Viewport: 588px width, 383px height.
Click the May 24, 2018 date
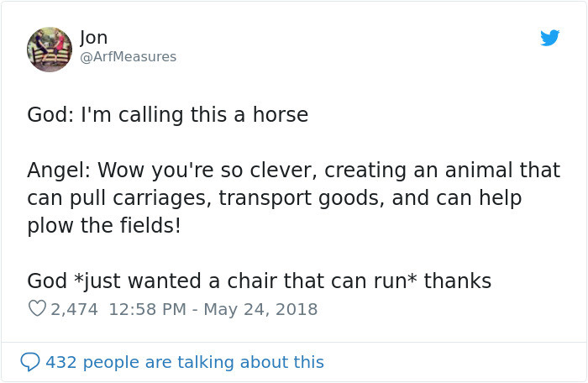click(262, 309)
